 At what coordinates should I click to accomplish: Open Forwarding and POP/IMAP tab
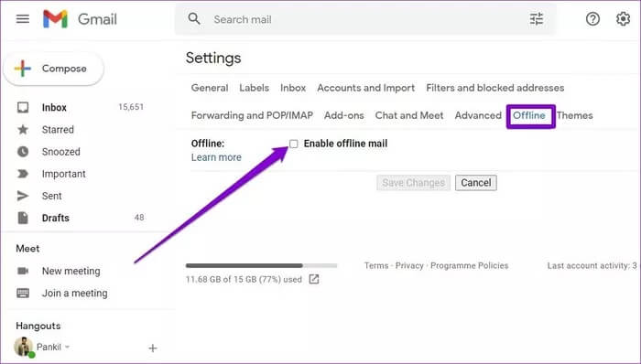pos(252,115)
